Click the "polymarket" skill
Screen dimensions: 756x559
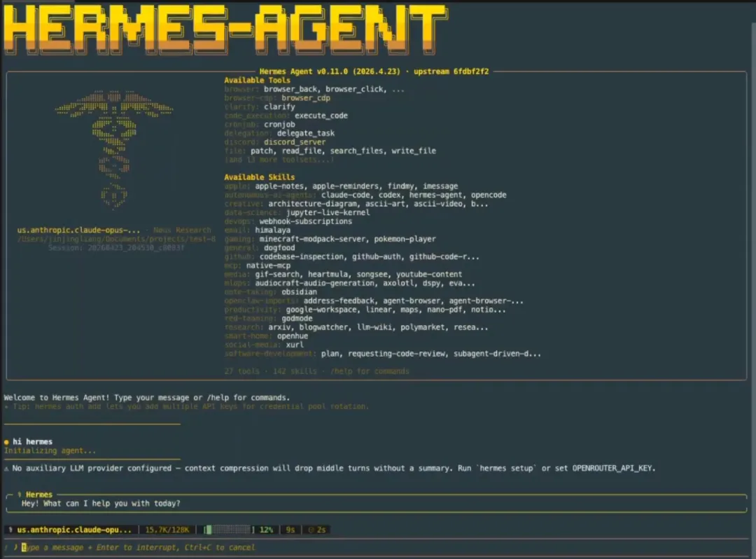[x=422, y=327]
